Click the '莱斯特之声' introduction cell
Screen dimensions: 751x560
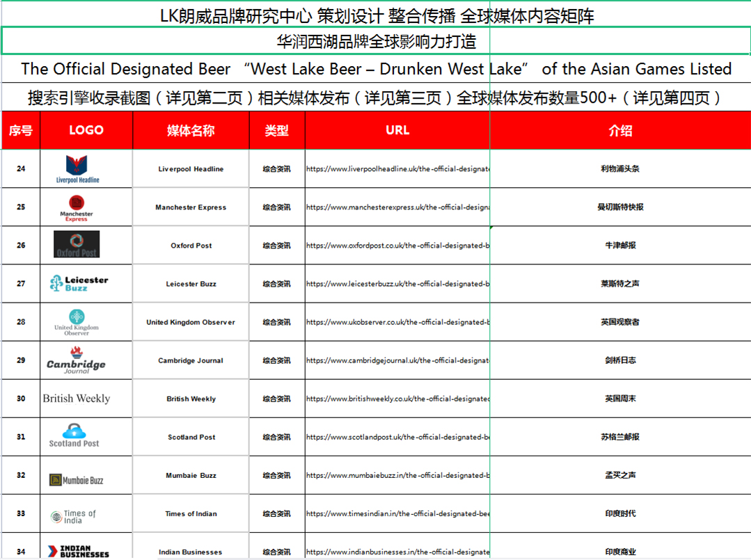click(x=620, y=284)
